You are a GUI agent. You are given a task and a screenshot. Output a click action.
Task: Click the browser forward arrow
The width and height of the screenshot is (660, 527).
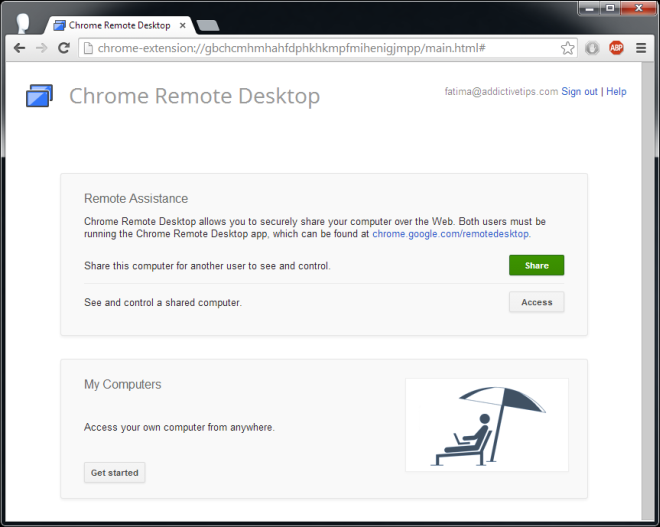tap(41, 48)
